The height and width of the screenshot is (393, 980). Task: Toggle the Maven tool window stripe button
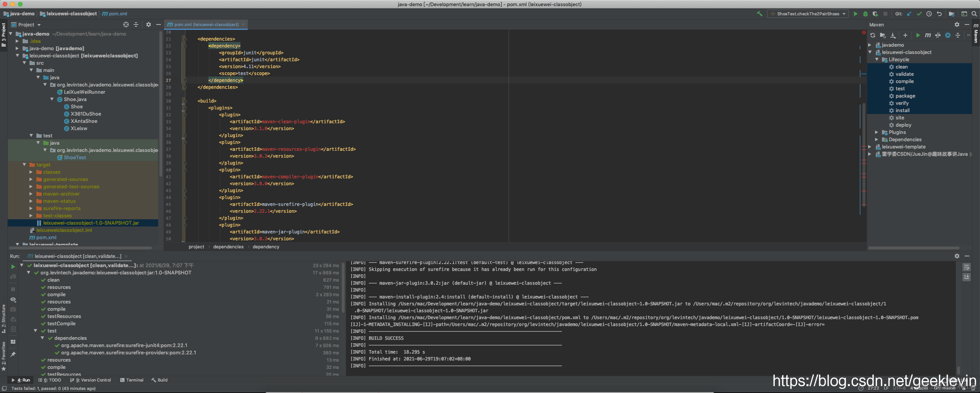976,33
